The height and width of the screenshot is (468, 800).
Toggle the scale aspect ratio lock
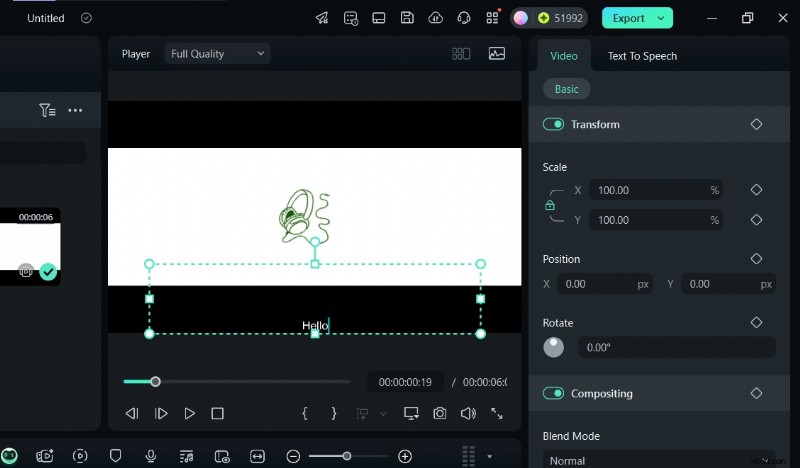[x=550, y=205]
